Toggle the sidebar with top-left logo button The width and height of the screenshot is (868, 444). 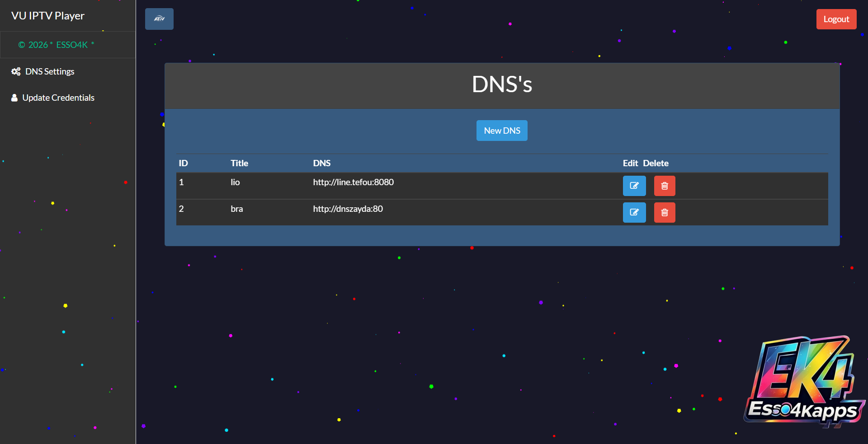pyautogui.click(x=159, y=19)
